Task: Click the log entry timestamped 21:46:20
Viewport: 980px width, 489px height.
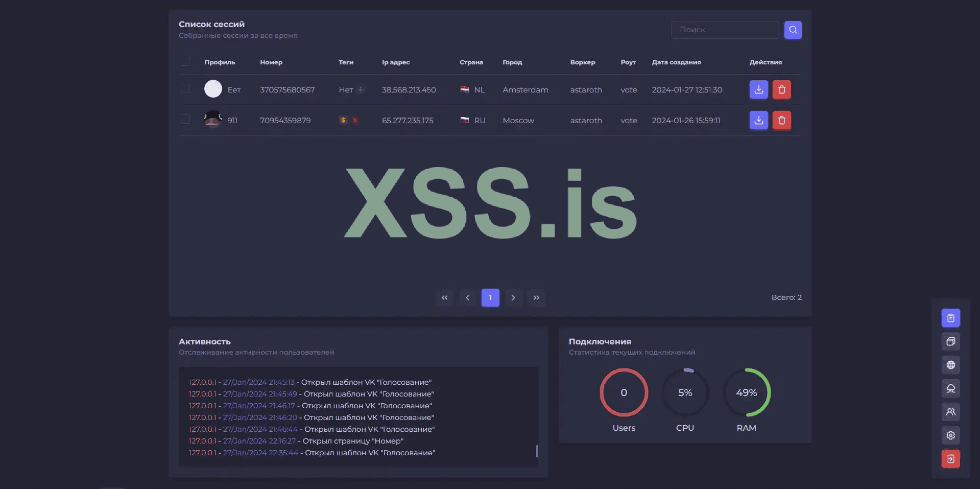Action: (312, 417)
